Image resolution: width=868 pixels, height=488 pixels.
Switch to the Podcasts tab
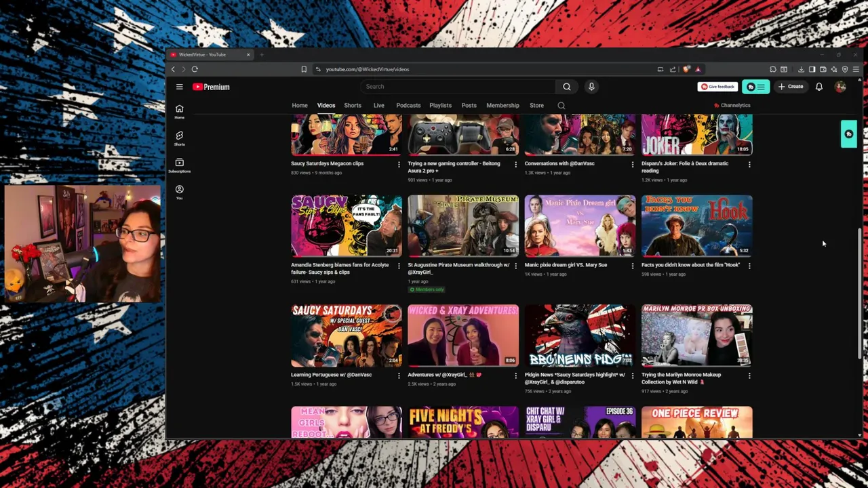(408, 106)
